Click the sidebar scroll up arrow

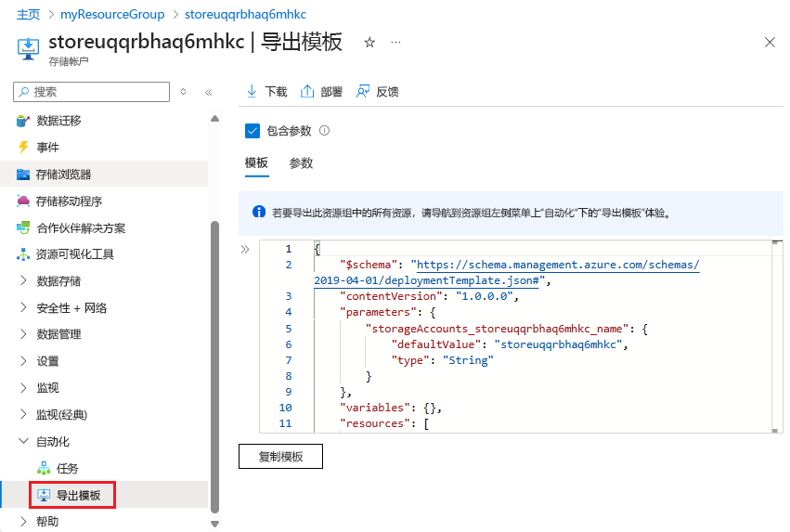pos(214,119)
